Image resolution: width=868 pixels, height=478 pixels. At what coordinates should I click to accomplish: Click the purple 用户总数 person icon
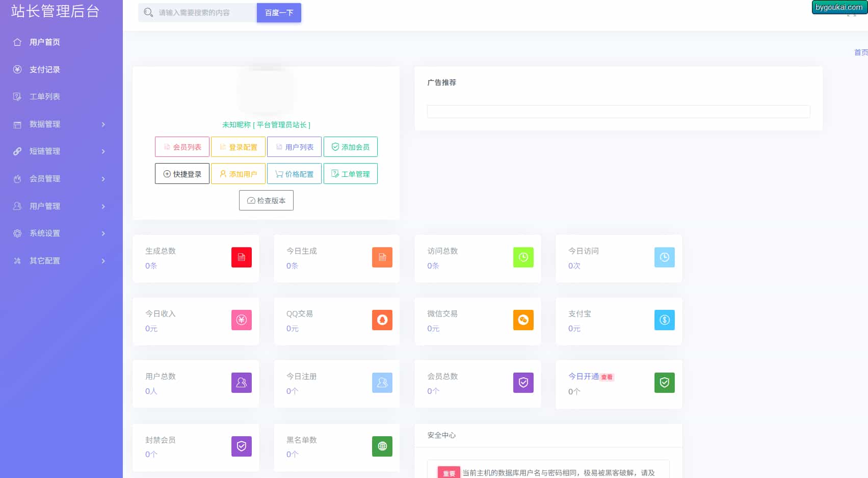(x=241, y=383)
